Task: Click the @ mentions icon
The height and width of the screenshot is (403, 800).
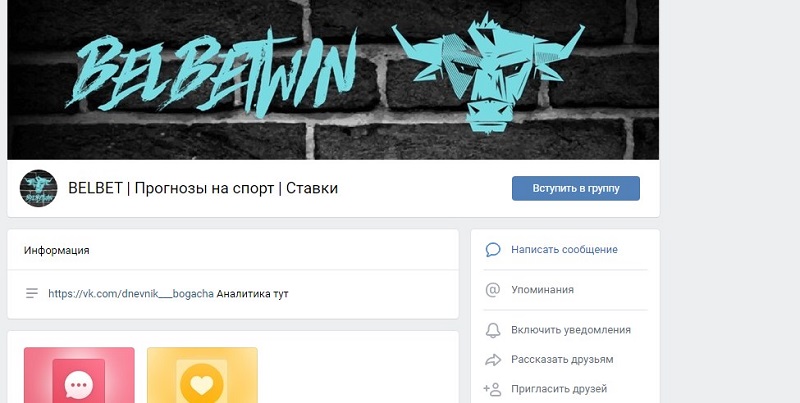Action: [493, 290]
